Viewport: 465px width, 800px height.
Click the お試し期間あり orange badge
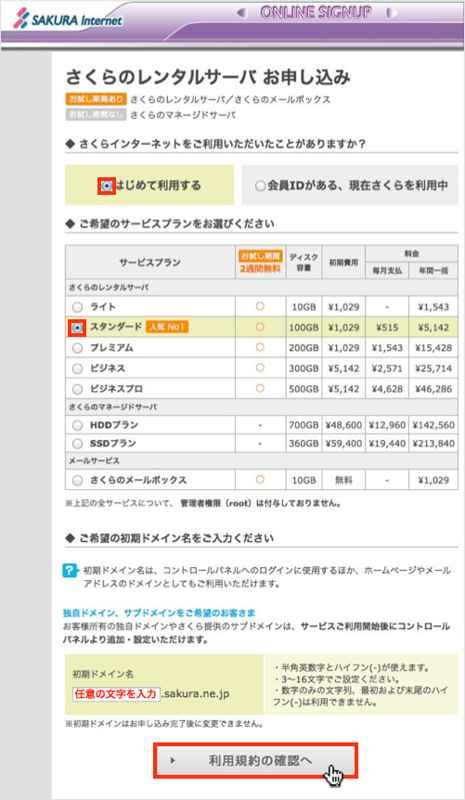(95, 99)
